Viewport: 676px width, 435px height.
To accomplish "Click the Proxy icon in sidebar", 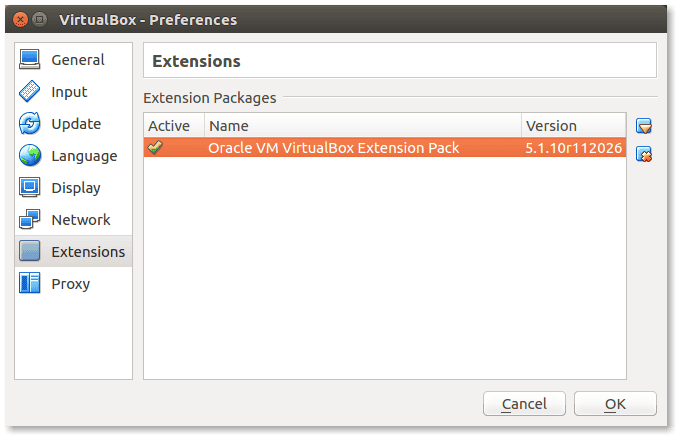I will 29,283.
